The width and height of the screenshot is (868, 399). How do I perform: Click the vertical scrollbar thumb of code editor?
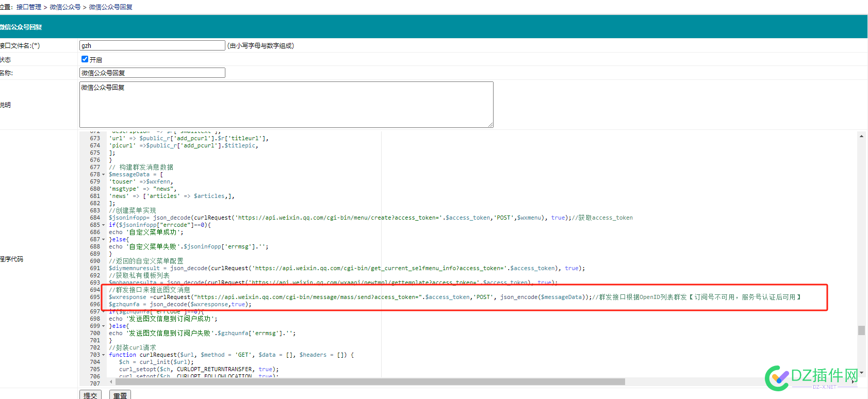861,330
